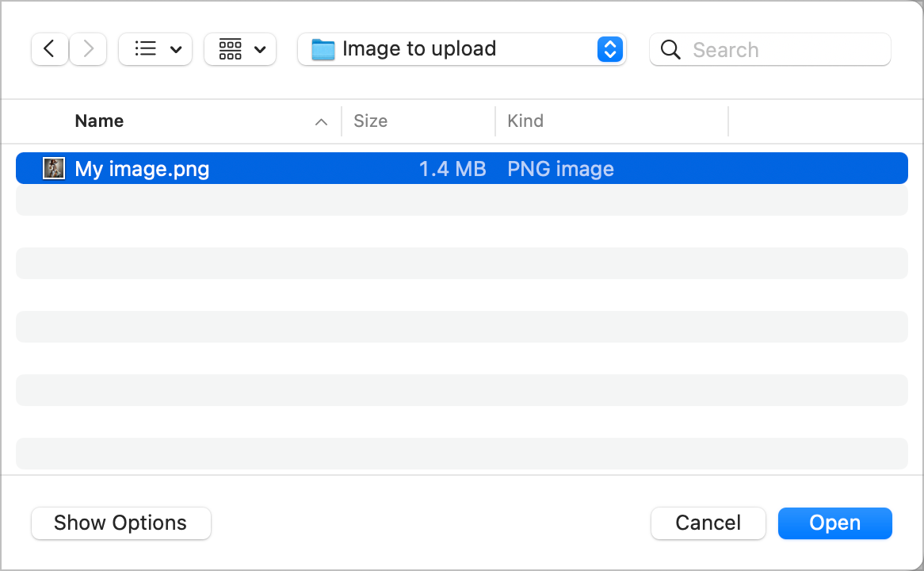Cancel the file selection dialog
Screen dimensions: 924x571
tap(708, 523)
